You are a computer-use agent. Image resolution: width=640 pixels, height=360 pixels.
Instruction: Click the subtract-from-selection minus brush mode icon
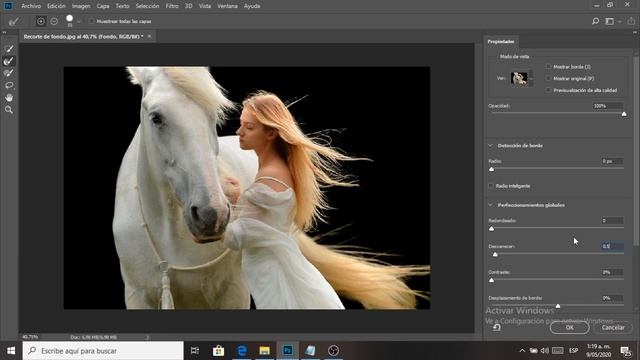(54, 21)
